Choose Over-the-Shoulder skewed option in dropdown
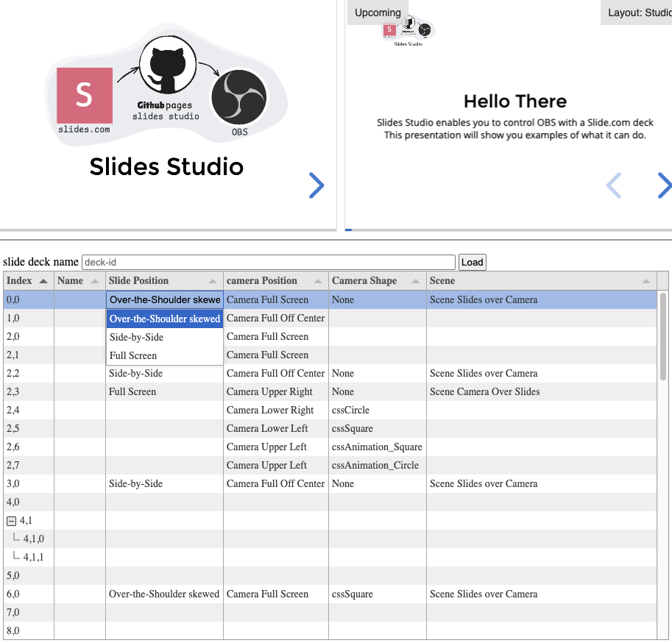 coord(165,319)
